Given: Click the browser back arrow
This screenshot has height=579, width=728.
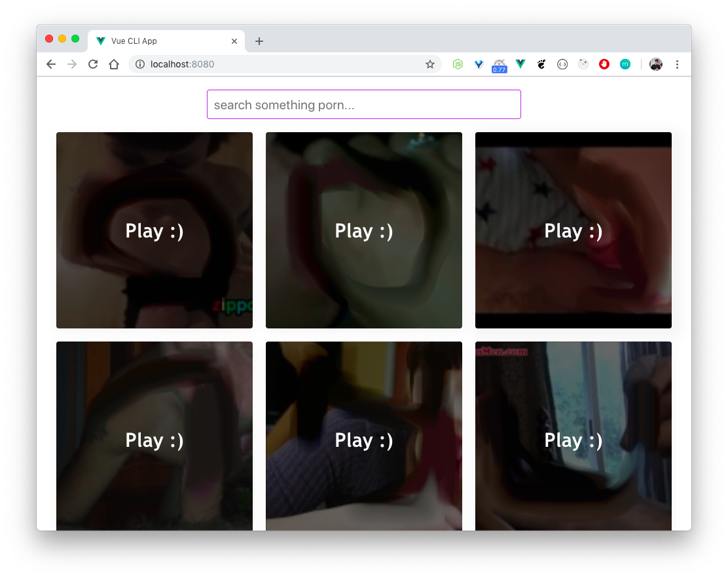Looking at the screenshot, I should tap(51, 64).
